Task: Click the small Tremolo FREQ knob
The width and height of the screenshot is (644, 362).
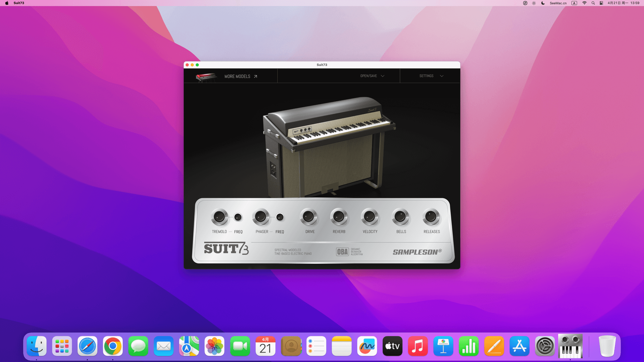Action: (x=238, y=217)
